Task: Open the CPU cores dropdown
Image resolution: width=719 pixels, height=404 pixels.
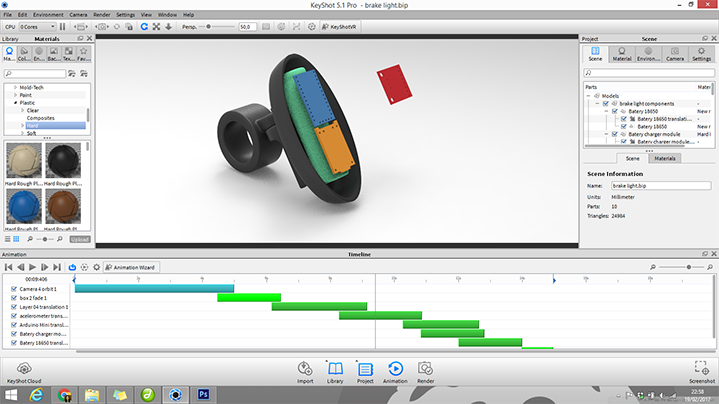Action: (38, 27)
